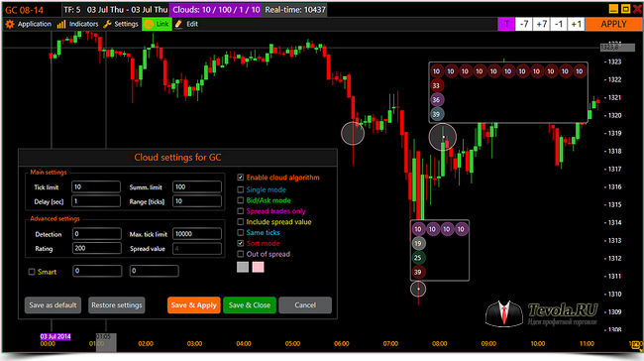Open the Clouds 10/100/1/10 header tab
644x361 pixels.
coord(216,10)
